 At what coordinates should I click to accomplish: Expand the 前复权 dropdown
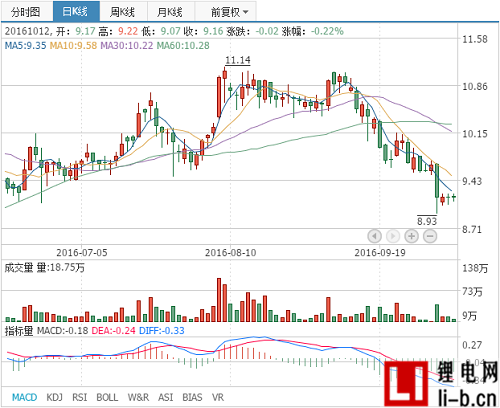[x=226, y=12]
